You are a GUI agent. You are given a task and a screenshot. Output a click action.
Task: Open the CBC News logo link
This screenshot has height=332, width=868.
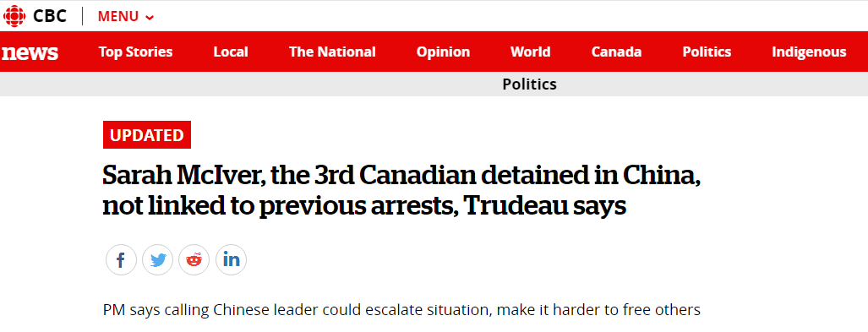tap(30, 52)
